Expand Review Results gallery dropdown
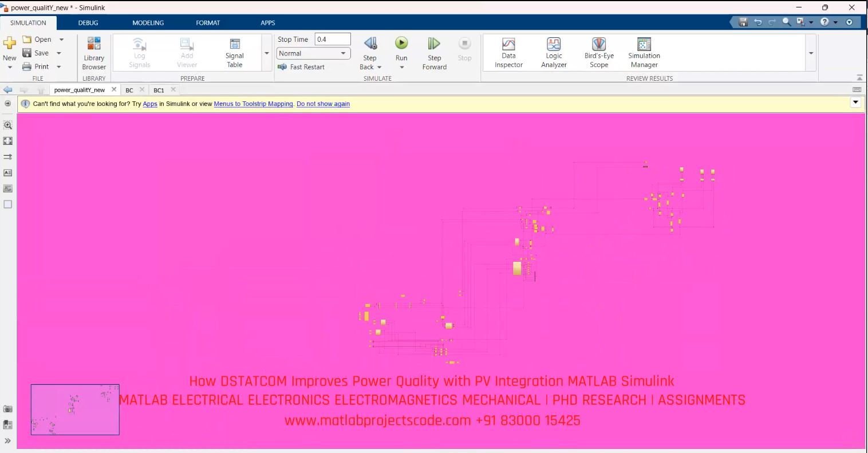Image resolution: width=868 pixels, height=453 pixels. point(811,53)
